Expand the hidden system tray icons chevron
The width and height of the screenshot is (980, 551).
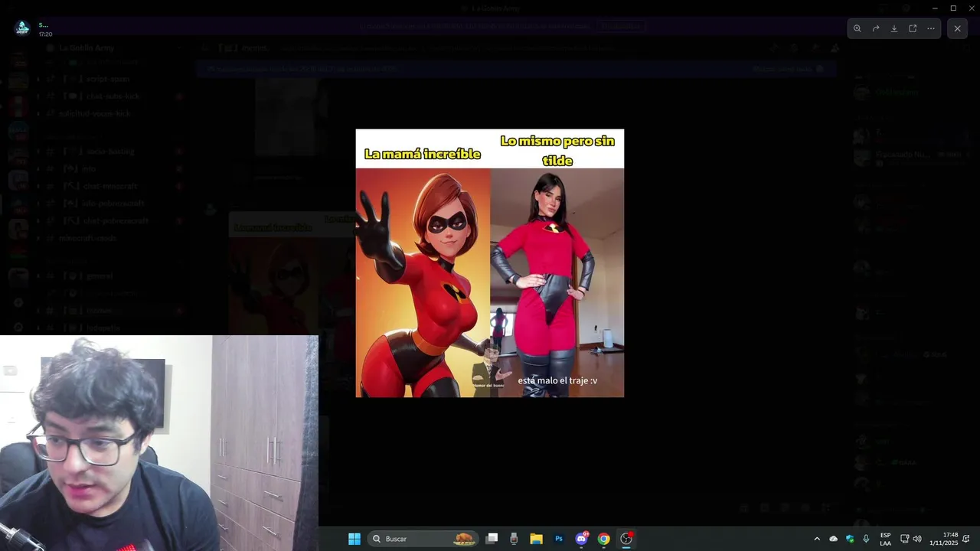(x=817, y=539)
